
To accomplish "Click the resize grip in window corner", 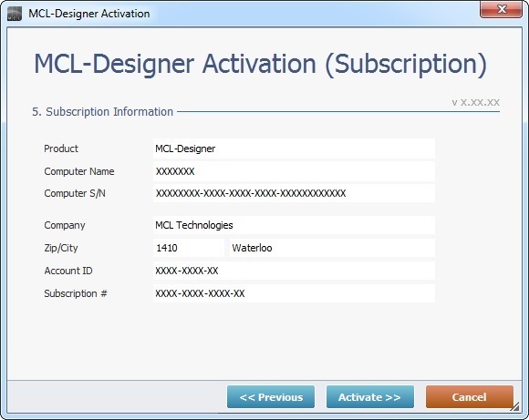I will (x=514, y=407).
